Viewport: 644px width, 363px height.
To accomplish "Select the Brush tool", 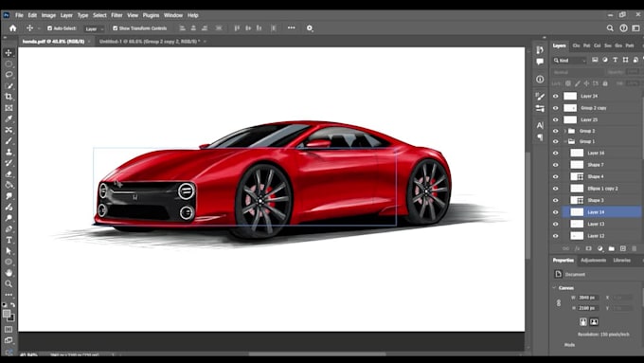I will point(9,140).
